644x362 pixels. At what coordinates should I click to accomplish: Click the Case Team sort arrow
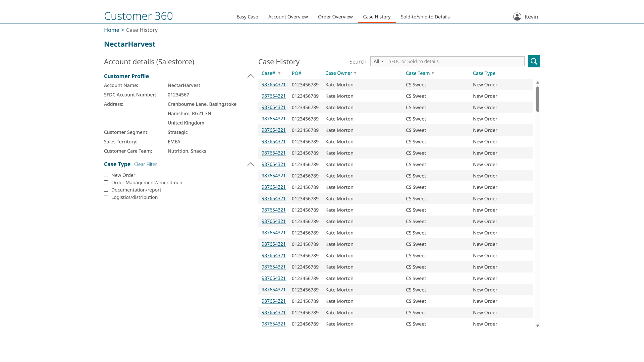click(433, 73)
